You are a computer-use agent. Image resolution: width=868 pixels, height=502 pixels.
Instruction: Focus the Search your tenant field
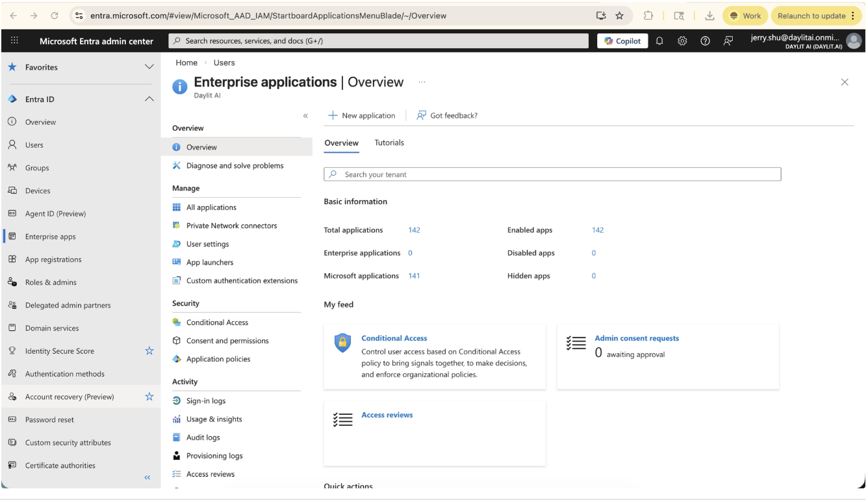click(552, 174)
